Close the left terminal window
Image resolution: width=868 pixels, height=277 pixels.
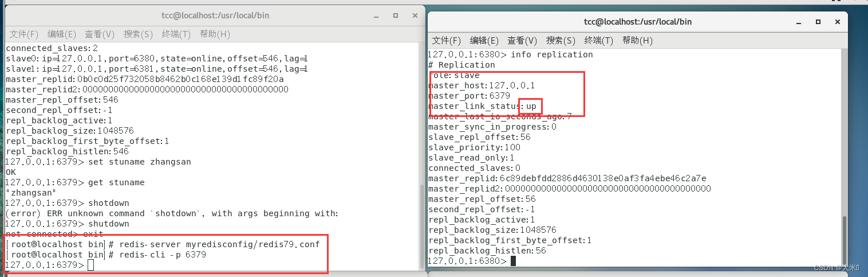click(415, 15)
